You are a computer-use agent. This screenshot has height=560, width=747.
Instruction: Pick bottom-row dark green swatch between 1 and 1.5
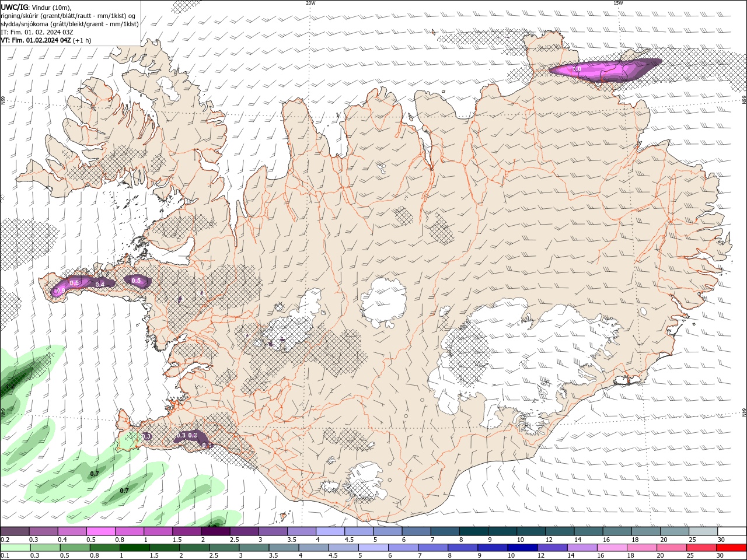click(x=135, y=548)
